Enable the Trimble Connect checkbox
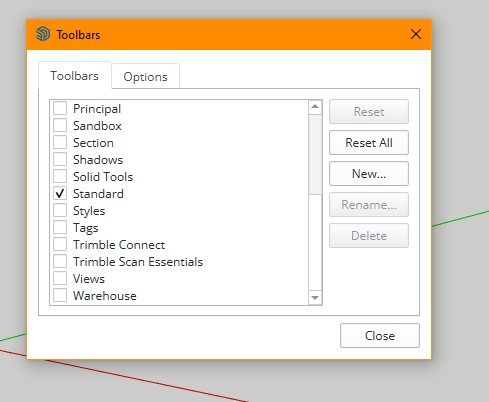The width and height of the screenshot is (489, 402). [60, 244]
